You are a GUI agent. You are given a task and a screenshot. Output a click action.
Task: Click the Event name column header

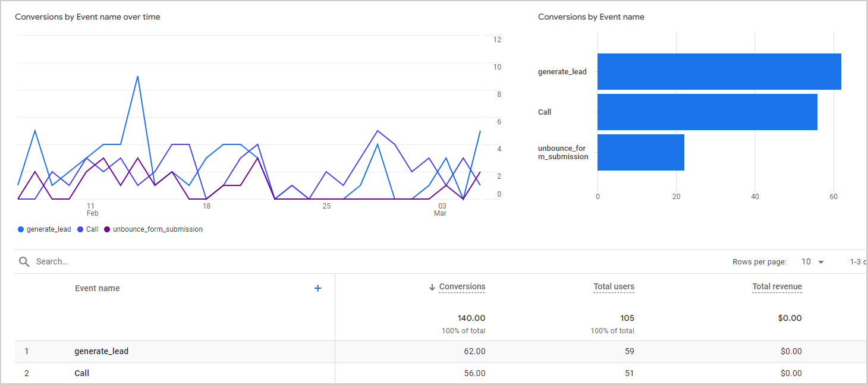coord(98,288)
